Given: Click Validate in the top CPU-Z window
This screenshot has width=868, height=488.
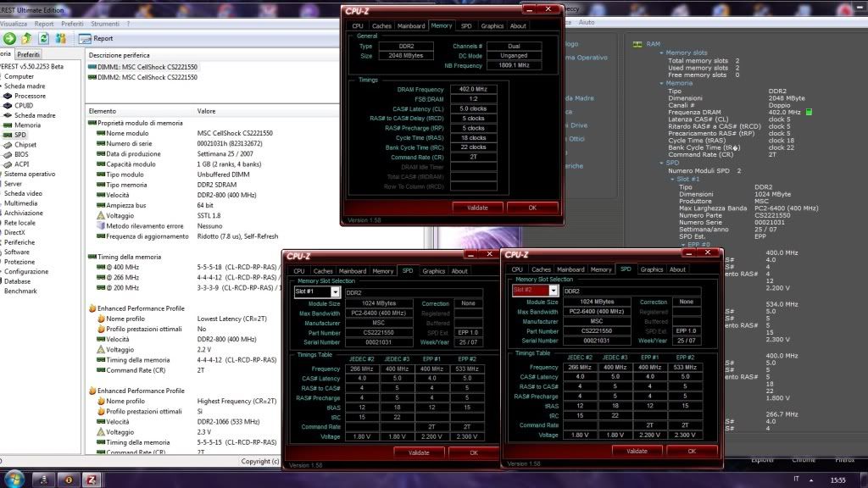Looking at the screenshot, I should pos(477,207).
